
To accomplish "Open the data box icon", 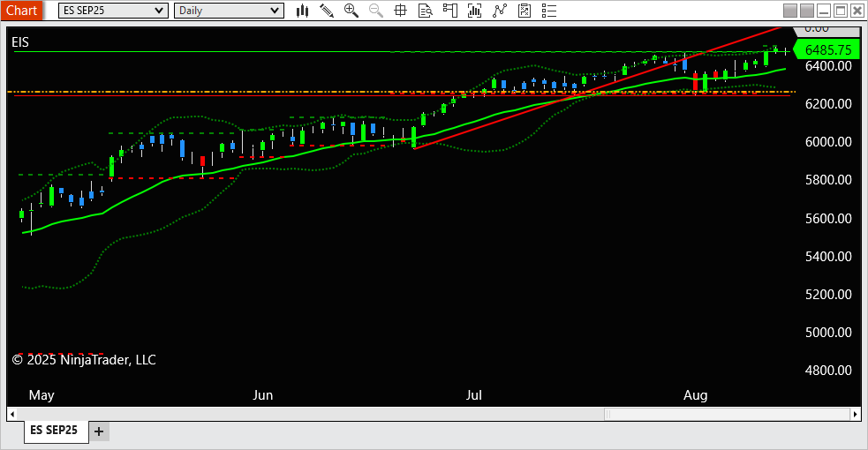I will (x=425, y=11).
